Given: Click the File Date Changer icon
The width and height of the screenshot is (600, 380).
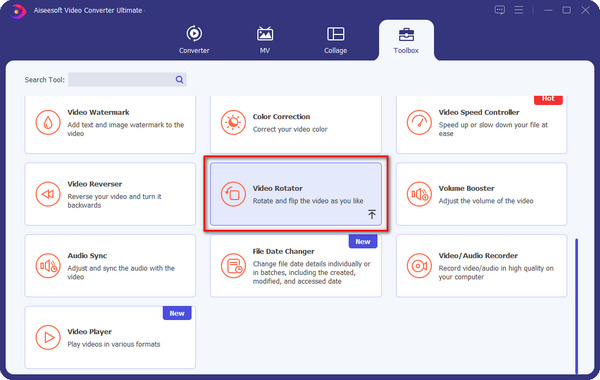Looking at the screenshot, I should (233, 266).
